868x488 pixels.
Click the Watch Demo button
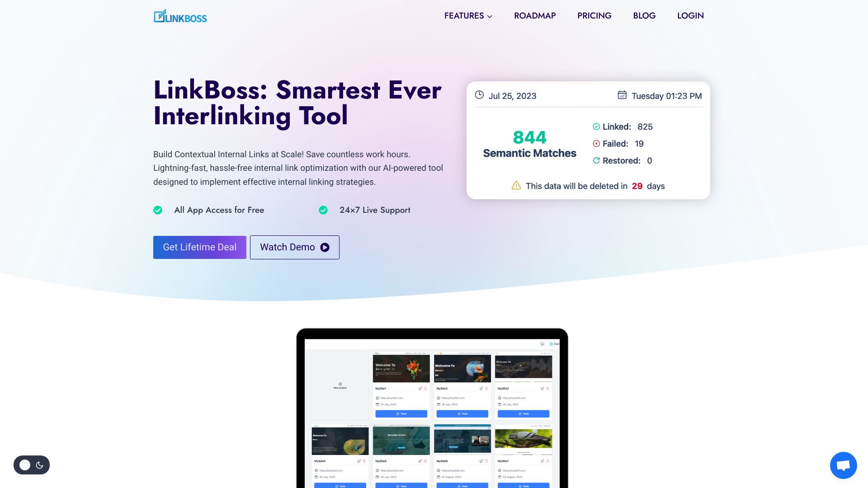click(294, 247)
